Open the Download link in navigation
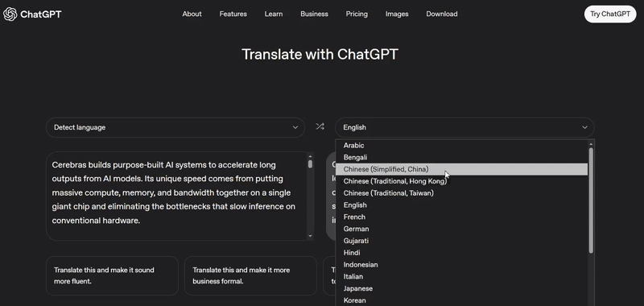644x306 pixels. pyautogui.click(x=441, y=14)
